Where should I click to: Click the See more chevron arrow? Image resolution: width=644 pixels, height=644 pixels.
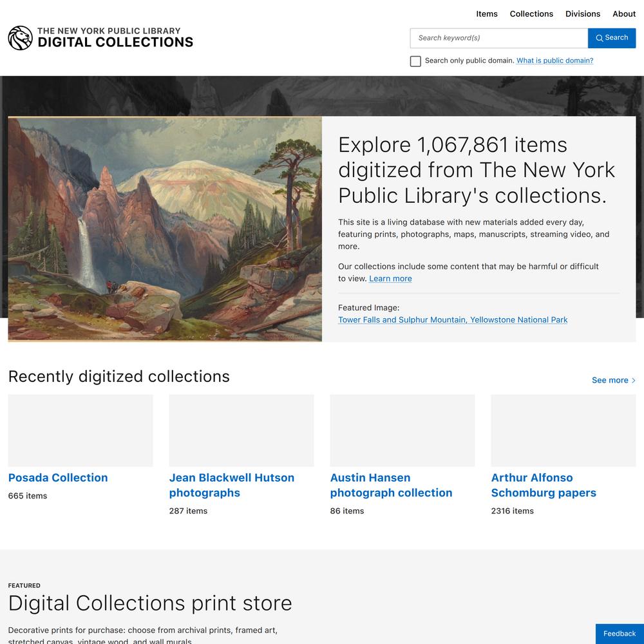[x=633, y=381]
